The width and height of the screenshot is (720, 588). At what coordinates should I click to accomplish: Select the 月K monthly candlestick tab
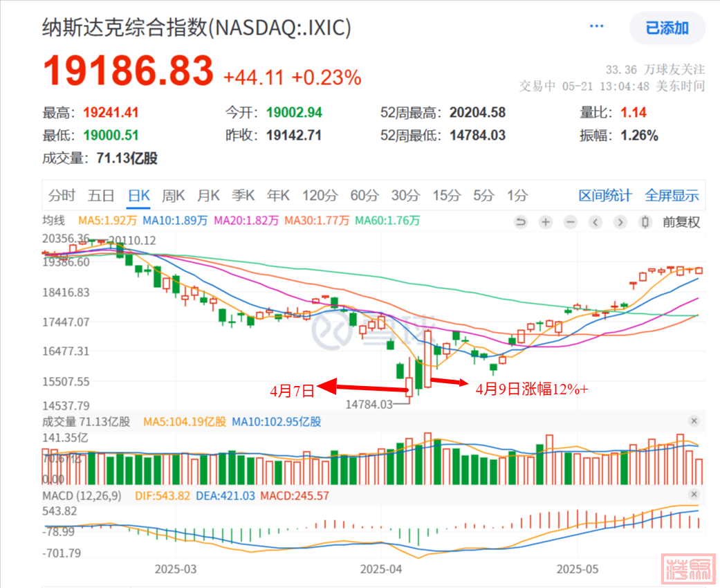coord(208,196)
